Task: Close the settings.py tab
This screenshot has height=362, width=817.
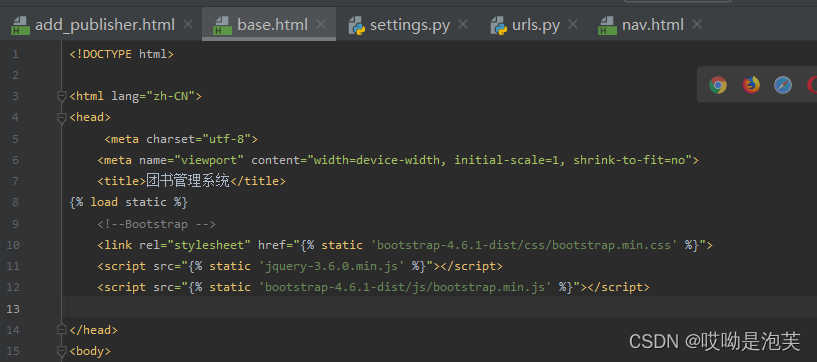Action: 463,24
